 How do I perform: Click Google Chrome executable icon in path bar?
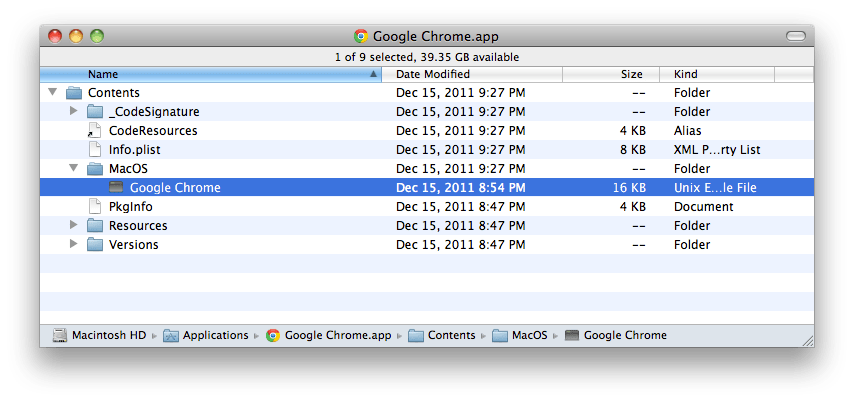pyautogui.click(x=572, y=336)
